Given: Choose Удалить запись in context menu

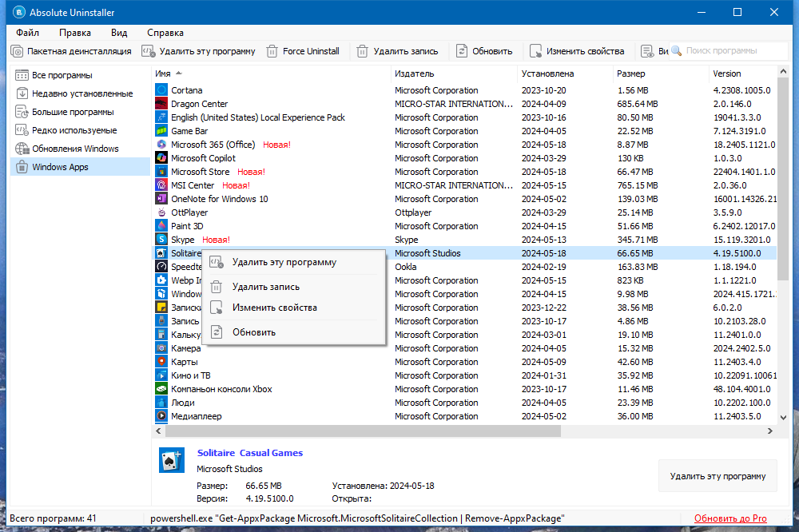Looking at the screenshot, I should [x=293, y=287].
